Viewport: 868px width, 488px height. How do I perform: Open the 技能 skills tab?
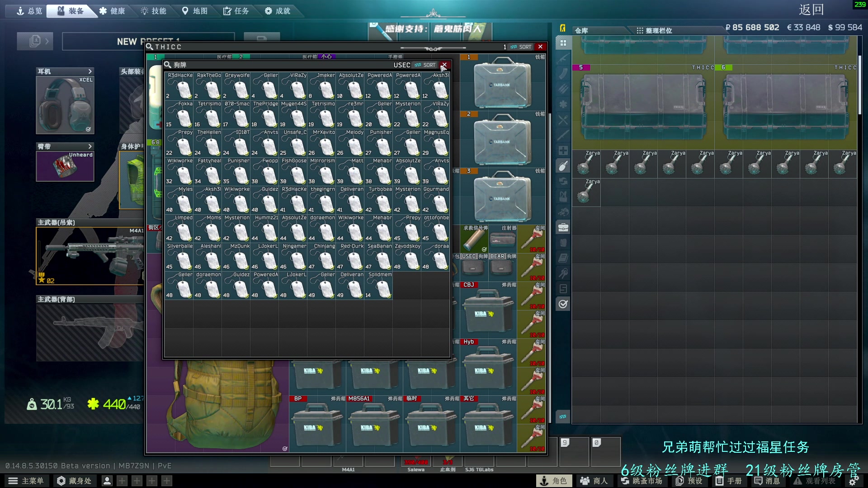tap(154, 11)
